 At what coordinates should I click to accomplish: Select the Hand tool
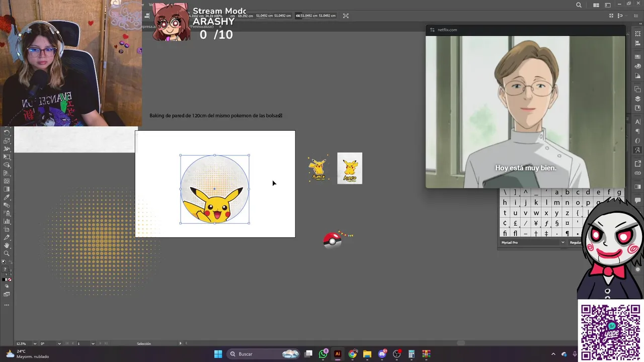(7, 245)
